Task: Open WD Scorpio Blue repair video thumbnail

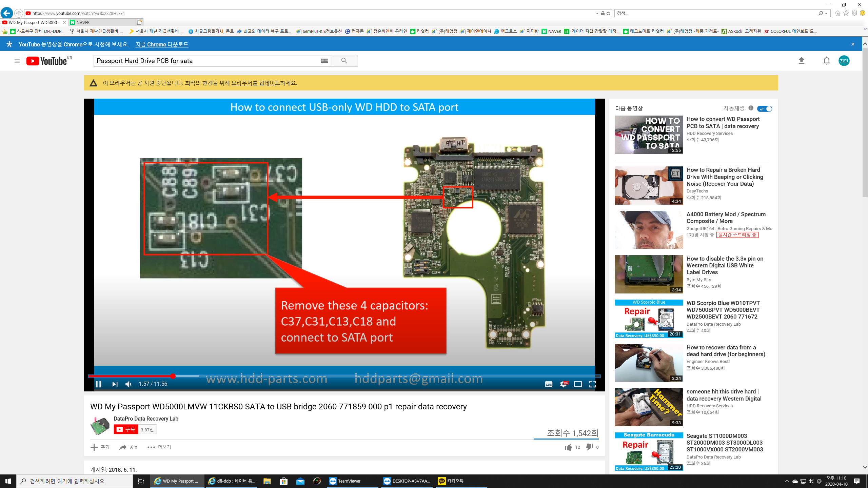Action: tap(649, 319)
